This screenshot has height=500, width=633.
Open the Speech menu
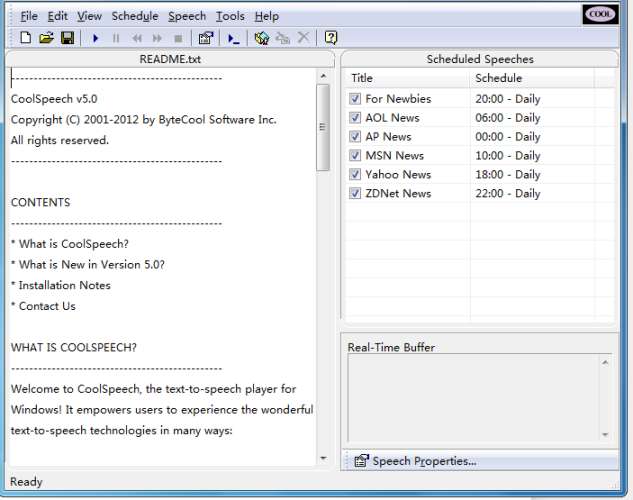[187, 16]
